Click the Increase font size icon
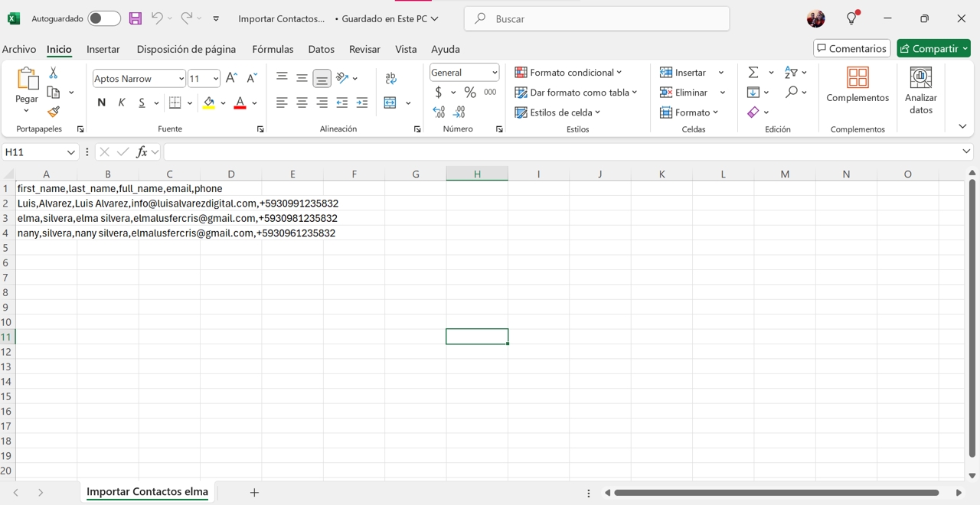The height and width of the screenshot is (505, 980). [x=231, y=78]
